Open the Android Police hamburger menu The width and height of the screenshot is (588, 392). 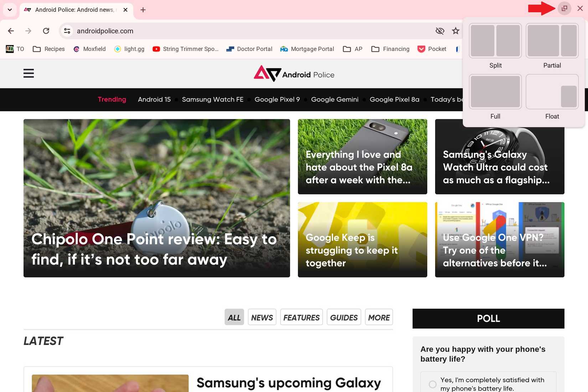28,73
